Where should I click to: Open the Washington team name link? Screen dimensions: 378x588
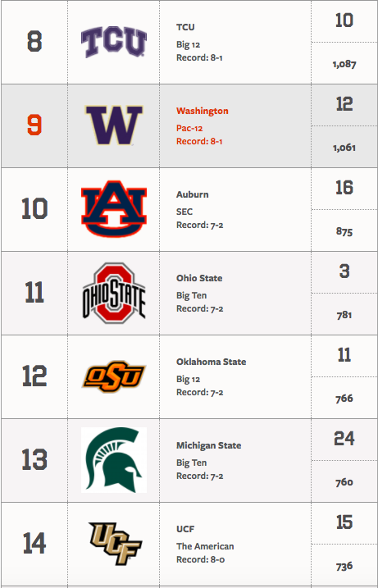click(203, 111)
